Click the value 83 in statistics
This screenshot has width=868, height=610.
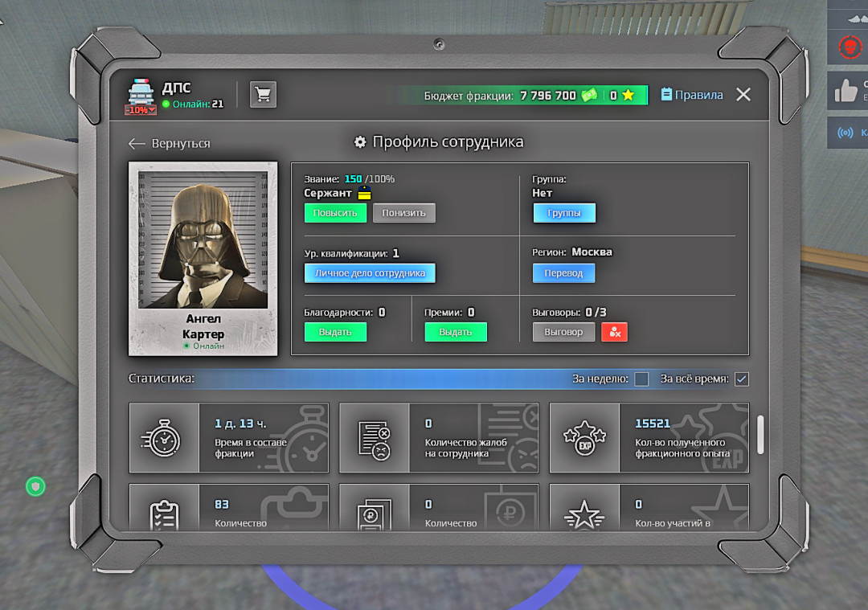point(222,504)
